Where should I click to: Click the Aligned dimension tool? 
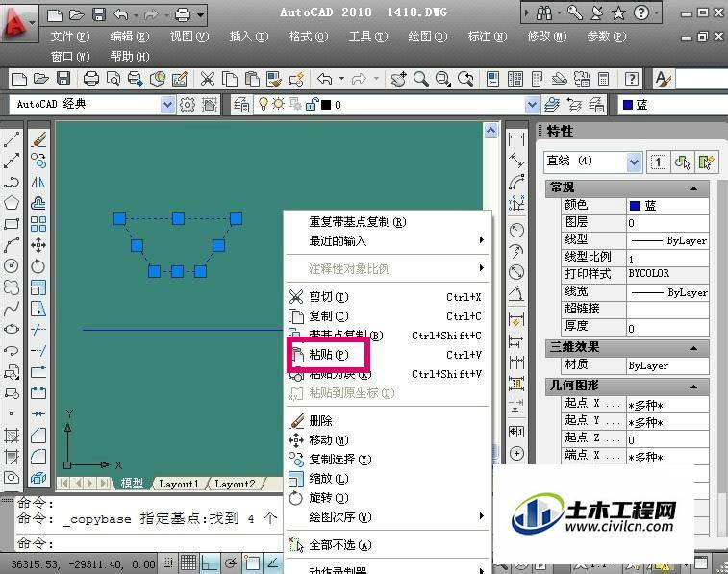pos(516,161)
